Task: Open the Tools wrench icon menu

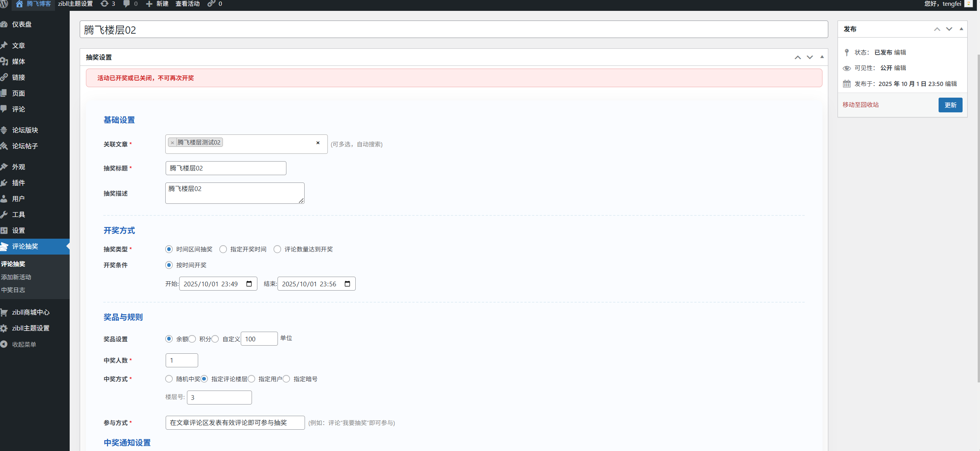Action: tap(4, 214)
